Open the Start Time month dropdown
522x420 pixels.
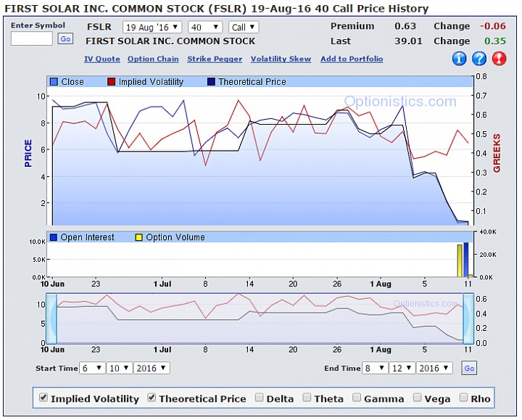[92, 368]
